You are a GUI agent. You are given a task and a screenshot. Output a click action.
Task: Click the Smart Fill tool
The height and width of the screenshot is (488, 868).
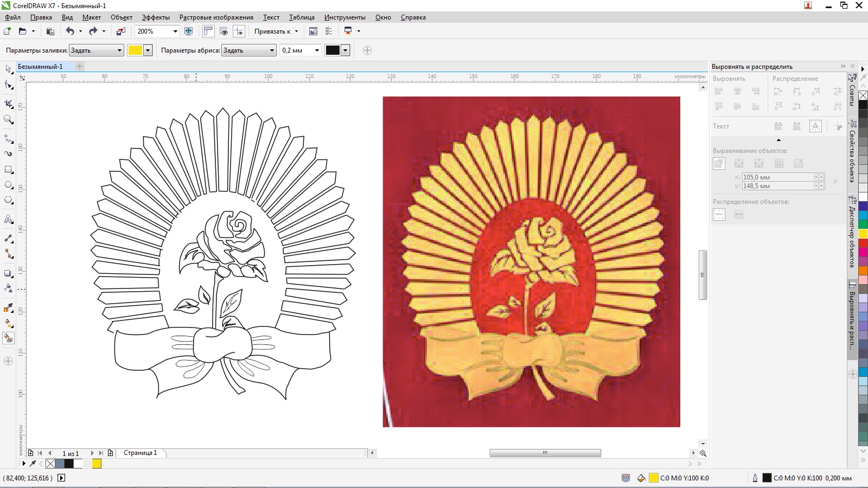pos(8,338)
